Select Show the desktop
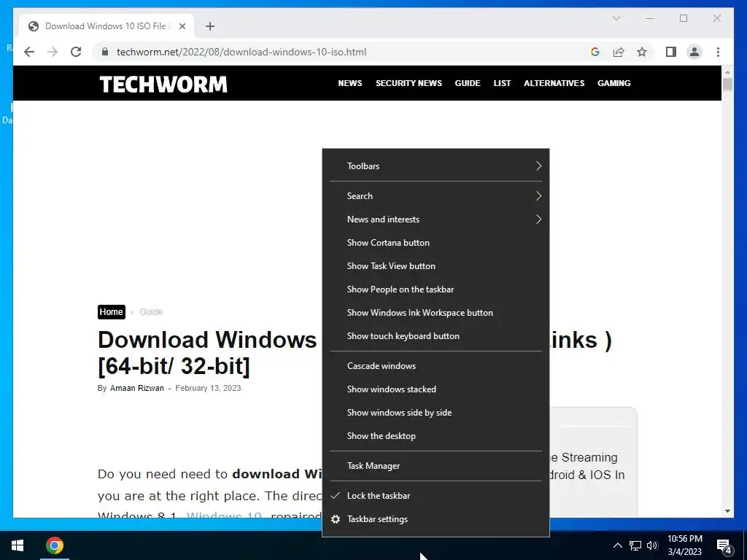This screenshot has width=747, height=560. (x=436, y=436)
